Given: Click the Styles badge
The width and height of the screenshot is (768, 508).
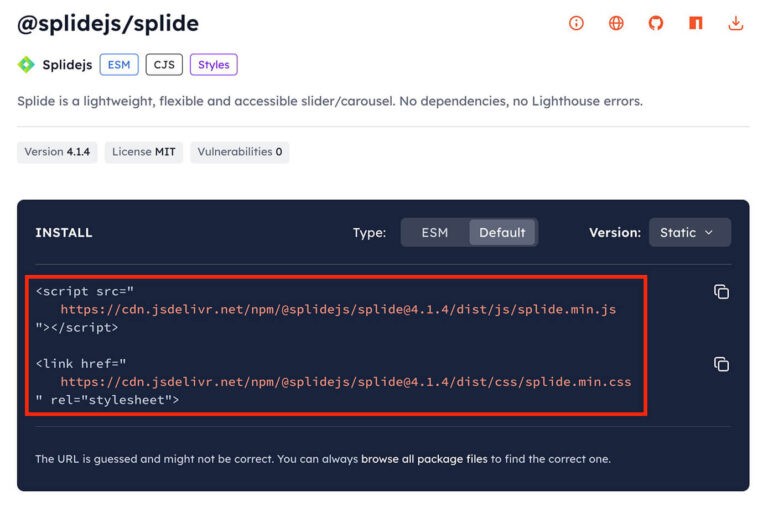Looking at the screenshot, I should 213,65.
